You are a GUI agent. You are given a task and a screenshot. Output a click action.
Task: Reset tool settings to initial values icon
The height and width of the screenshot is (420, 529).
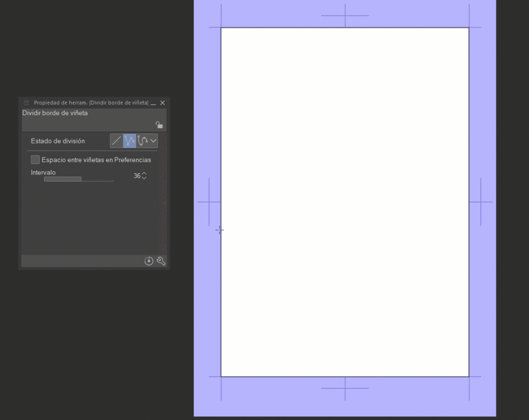(x=149, y=261)
